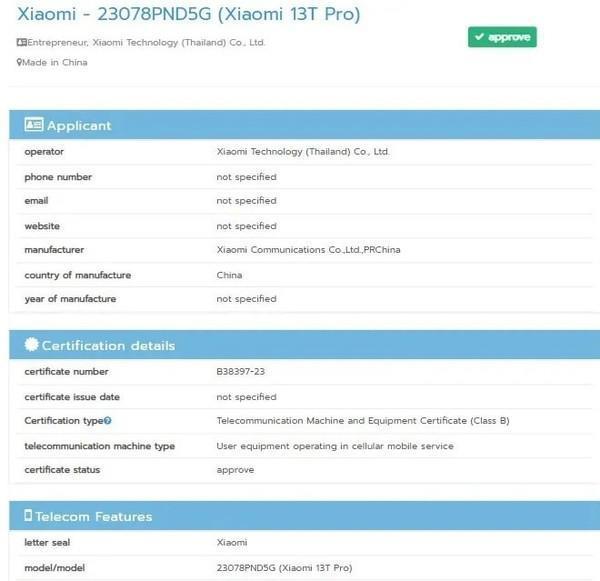Click the Class B certificate type value
600x581 pixels.
363,421
